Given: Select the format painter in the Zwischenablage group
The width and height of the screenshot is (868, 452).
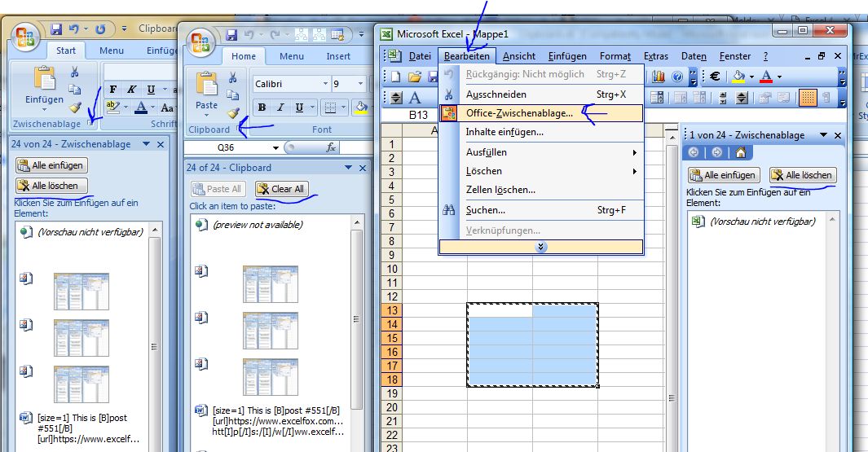Looking at the screenshot, I should (75, 107).
